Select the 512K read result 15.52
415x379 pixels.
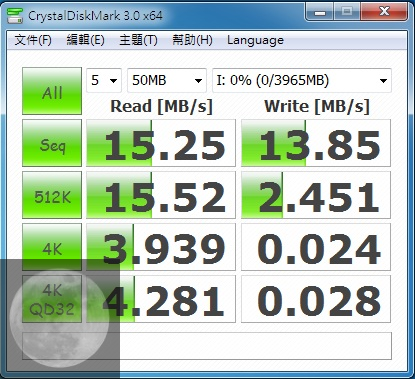pos(161,195)
